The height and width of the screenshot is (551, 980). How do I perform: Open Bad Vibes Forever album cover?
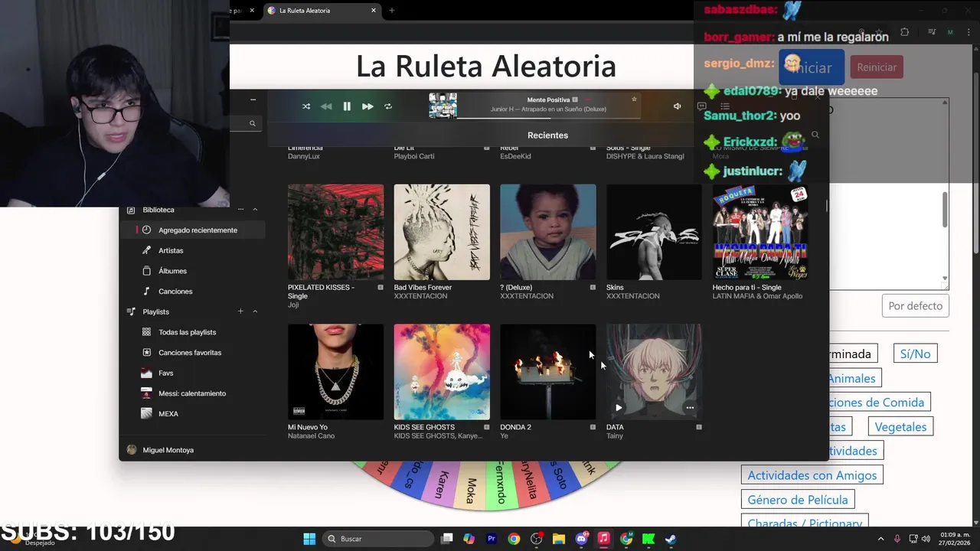point(442,232)
